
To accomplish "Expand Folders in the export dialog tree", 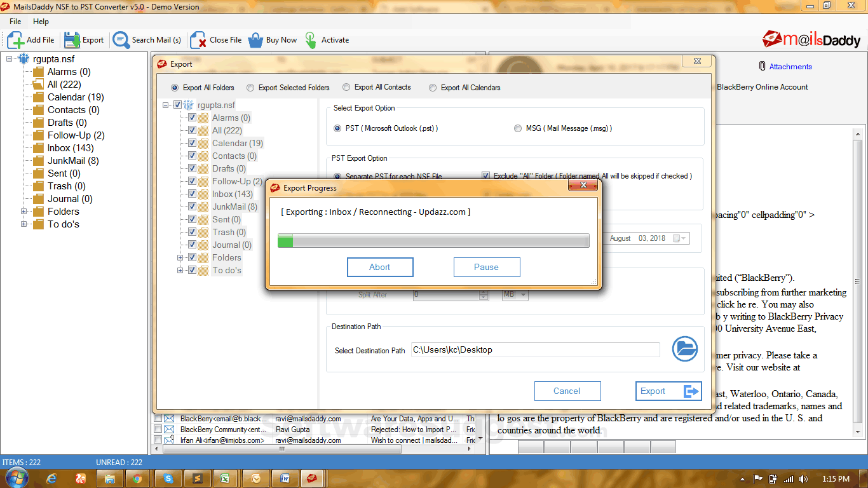I will (180, 257).
